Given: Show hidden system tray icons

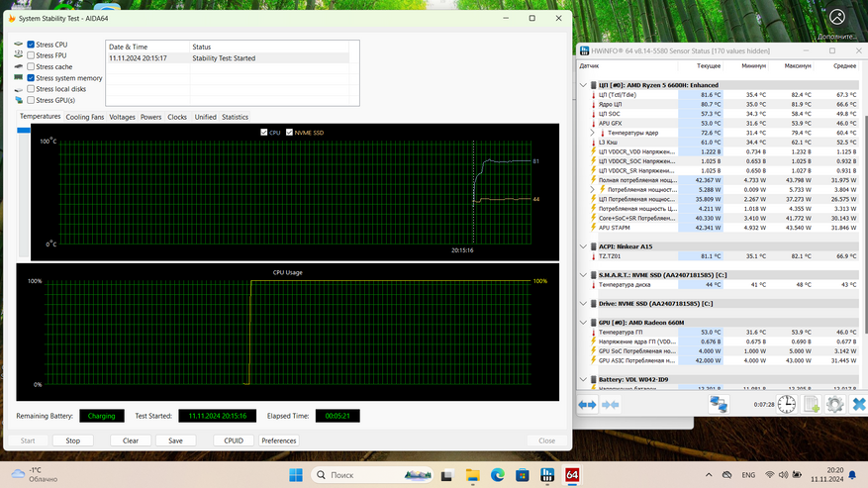Looking at the screenshot, I should click(709, 475).
